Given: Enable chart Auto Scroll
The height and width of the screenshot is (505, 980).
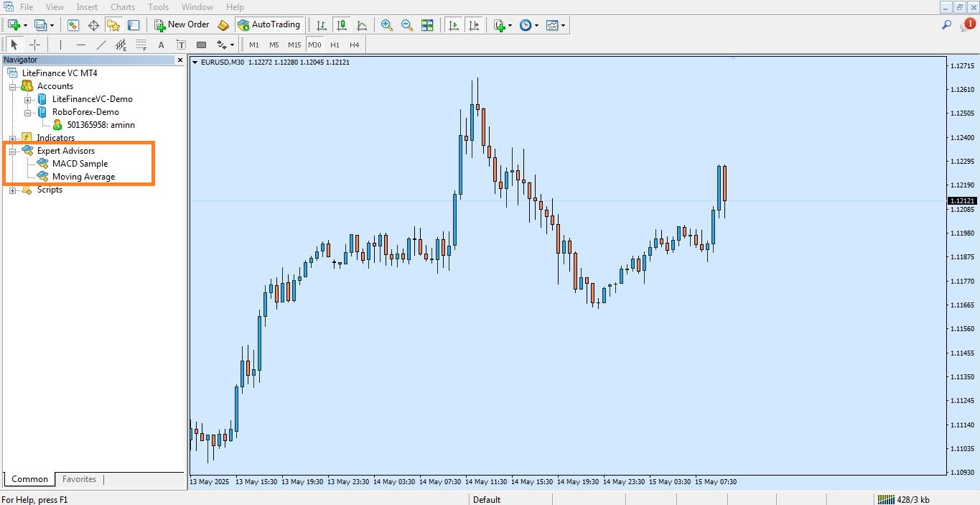Looking at the screenshot, I should coord(453,25).
